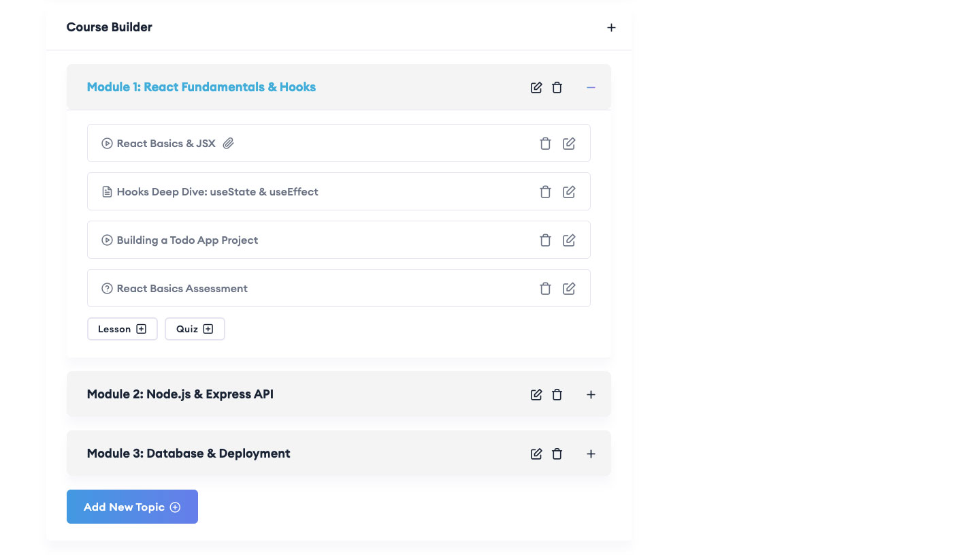Add a new Lesson to Module 1

click(x=122, y=329)
